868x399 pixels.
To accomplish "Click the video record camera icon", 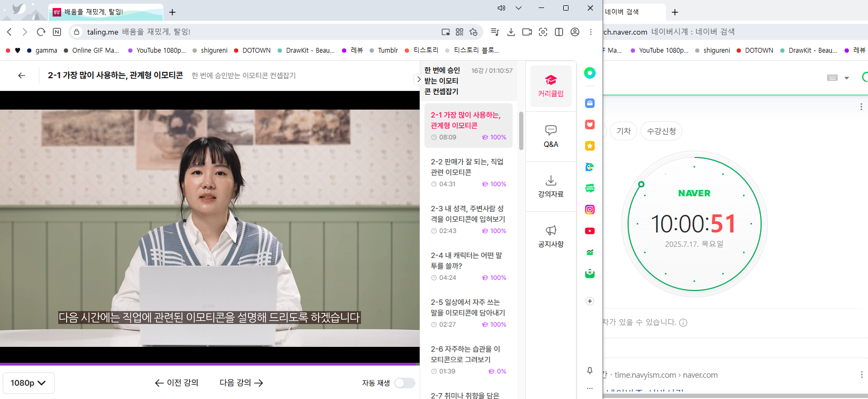I will [x=527, y=32].
